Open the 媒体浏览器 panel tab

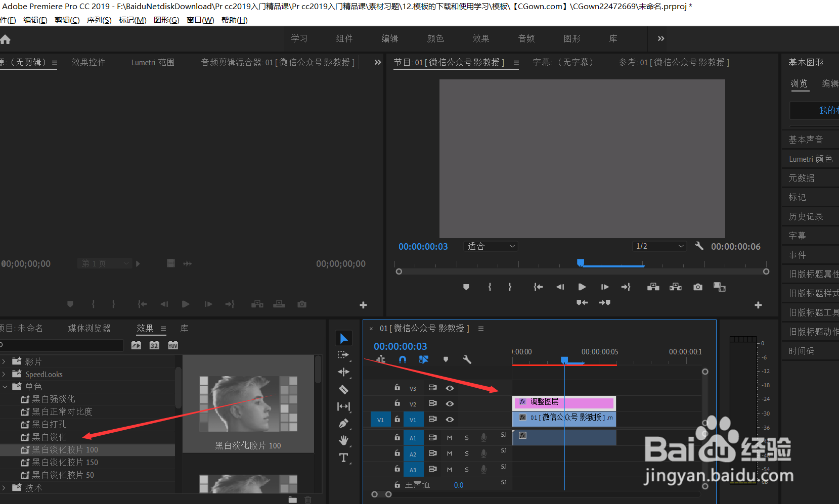pyautogui.click(x=90, y=329)
